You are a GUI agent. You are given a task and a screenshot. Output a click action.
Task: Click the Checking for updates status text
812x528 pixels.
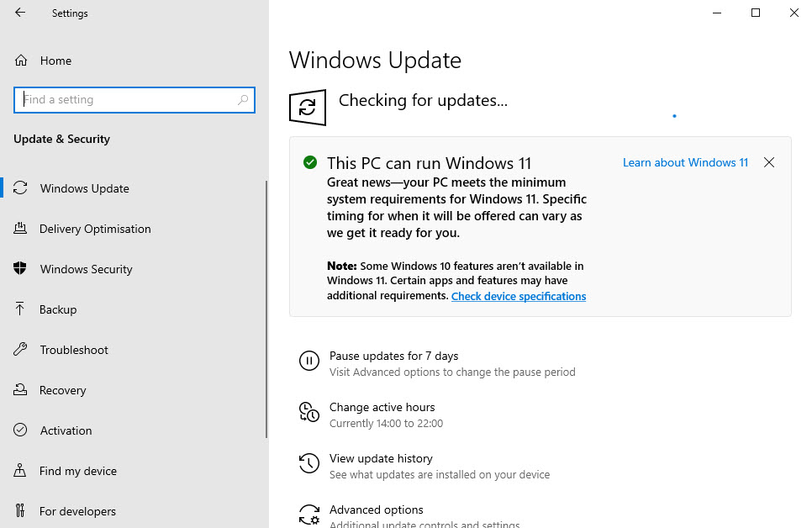423,100
